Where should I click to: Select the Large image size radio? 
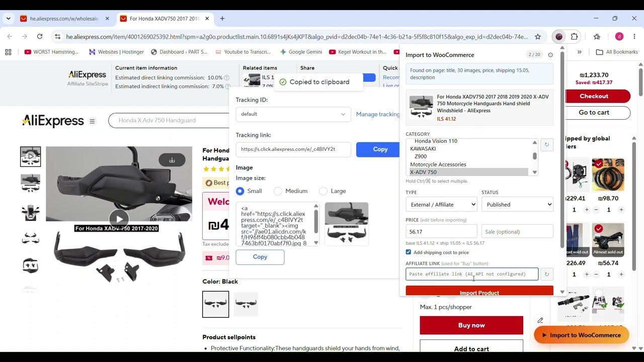click(323, 191)
